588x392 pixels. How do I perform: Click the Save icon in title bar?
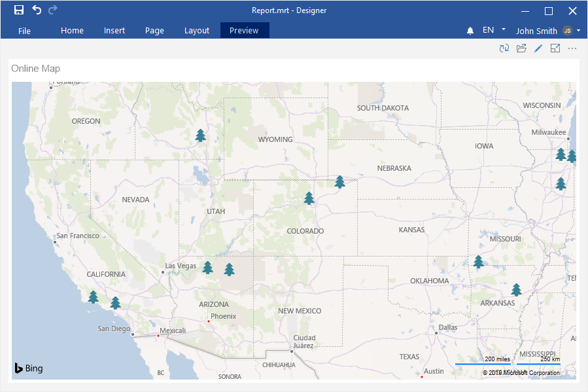(x=19, y=10)
